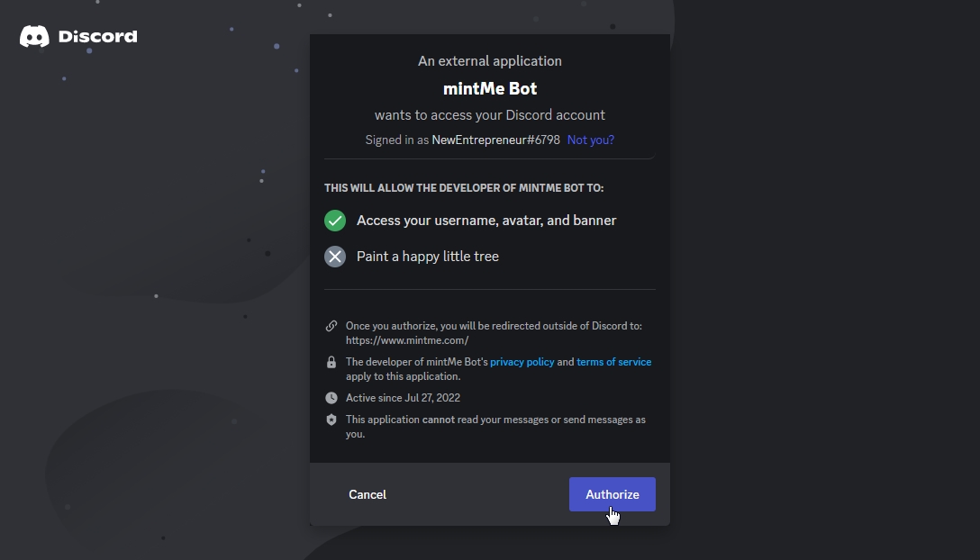Click the shield icon beside messages notice
This screenshot has width=980, height=560.
pyautogui.click(x=331, y=420)
